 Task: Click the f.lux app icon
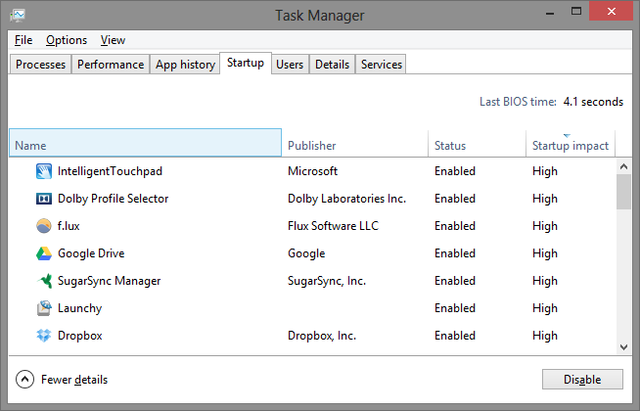point(44,226)
